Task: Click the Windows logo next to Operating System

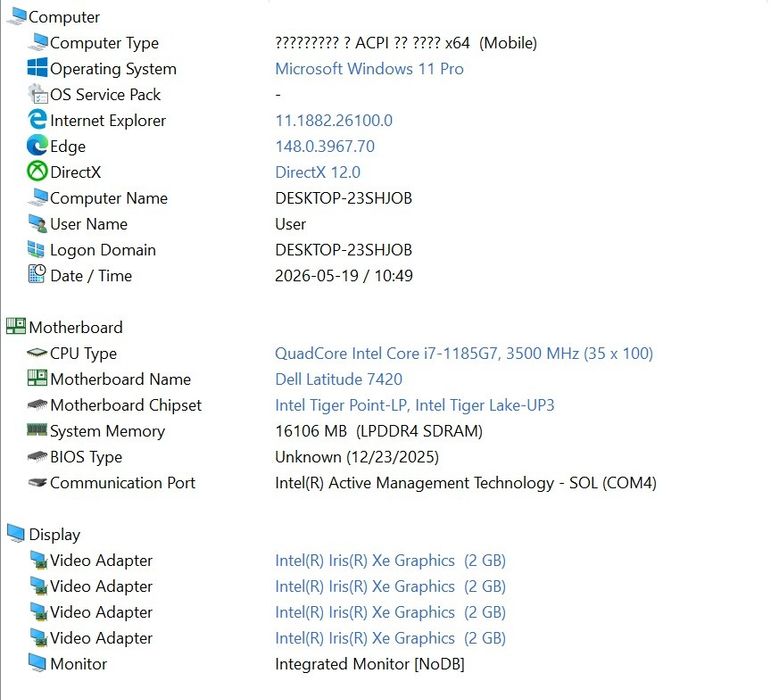Action: point(37,68)
